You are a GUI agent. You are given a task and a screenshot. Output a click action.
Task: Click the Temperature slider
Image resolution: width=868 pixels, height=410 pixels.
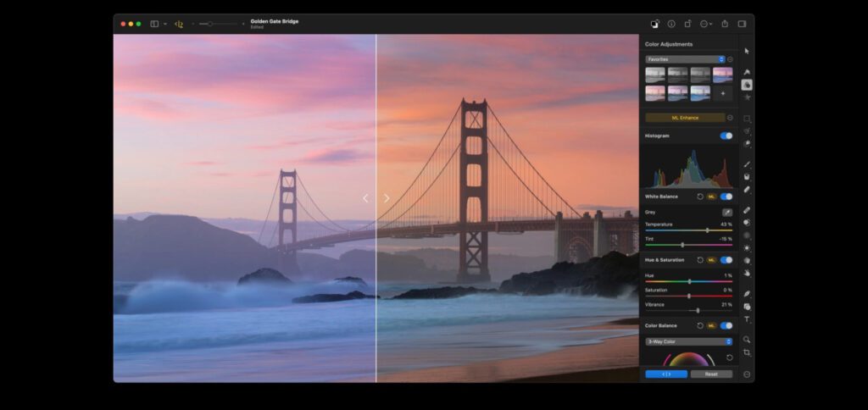(x=688, y=230)
